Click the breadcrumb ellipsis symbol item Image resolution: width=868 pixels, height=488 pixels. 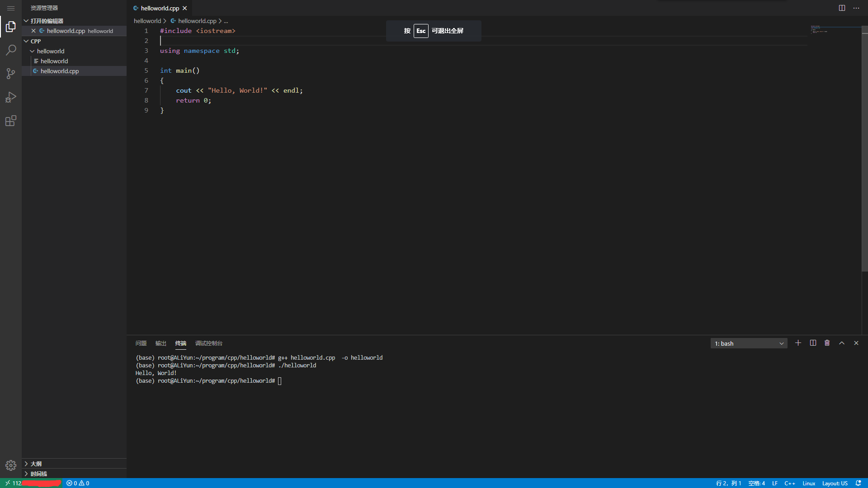click(226, 21)
